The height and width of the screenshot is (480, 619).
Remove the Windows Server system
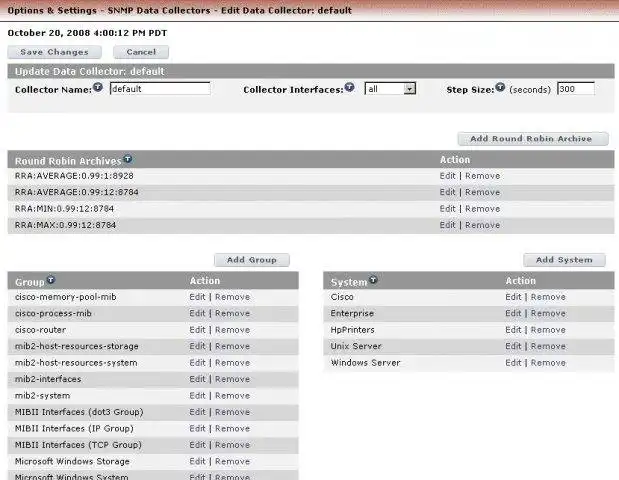tap(548, 363)
